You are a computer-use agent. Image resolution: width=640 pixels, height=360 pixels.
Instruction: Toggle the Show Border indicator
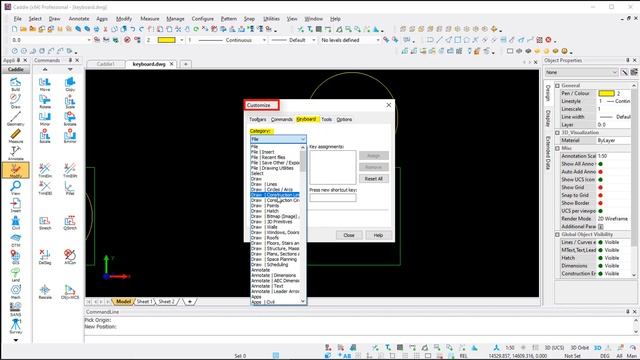click(600, 203)
